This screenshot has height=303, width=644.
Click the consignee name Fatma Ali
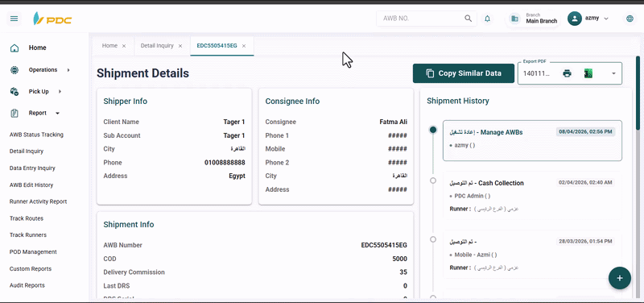coord(394,122)
